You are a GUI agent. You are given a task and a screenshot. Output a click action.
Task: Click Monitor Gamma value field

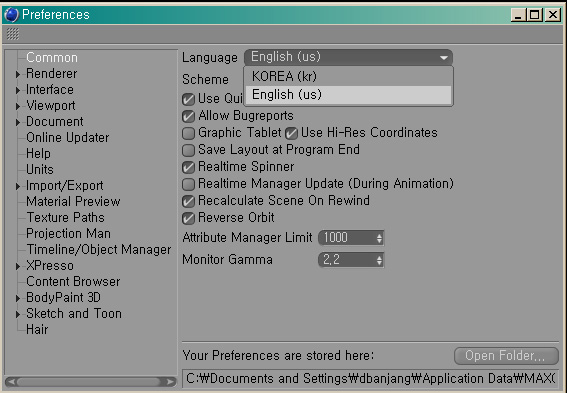click(x=346, y=260)
